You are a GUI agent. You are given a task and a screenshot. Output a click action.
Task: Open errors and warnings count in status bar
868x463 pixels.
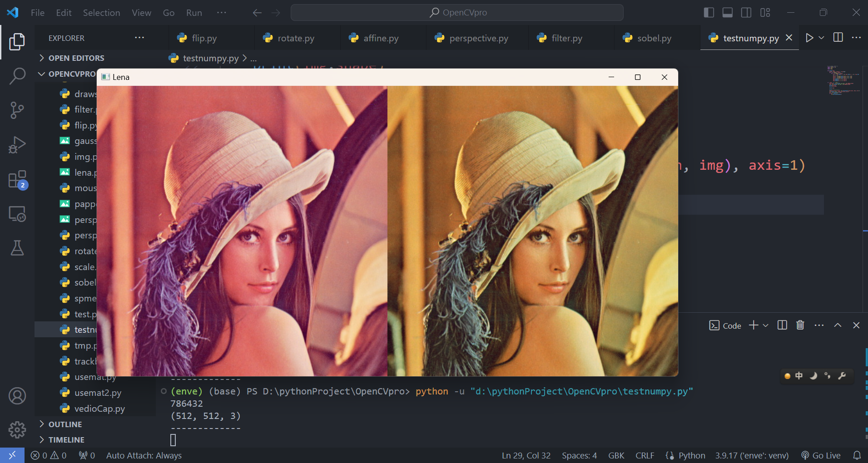[49, 455]
